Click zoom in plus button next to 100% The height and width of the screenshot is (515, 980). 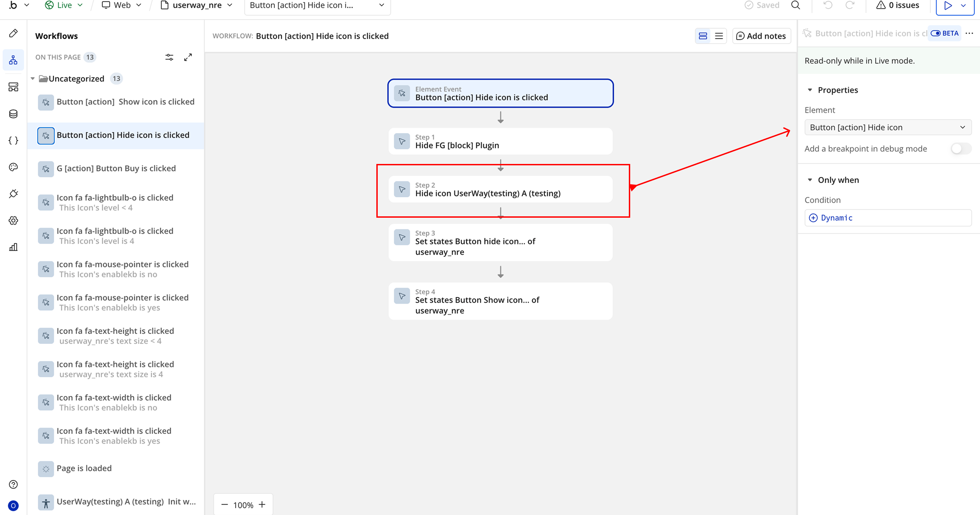tap(262, 505)
